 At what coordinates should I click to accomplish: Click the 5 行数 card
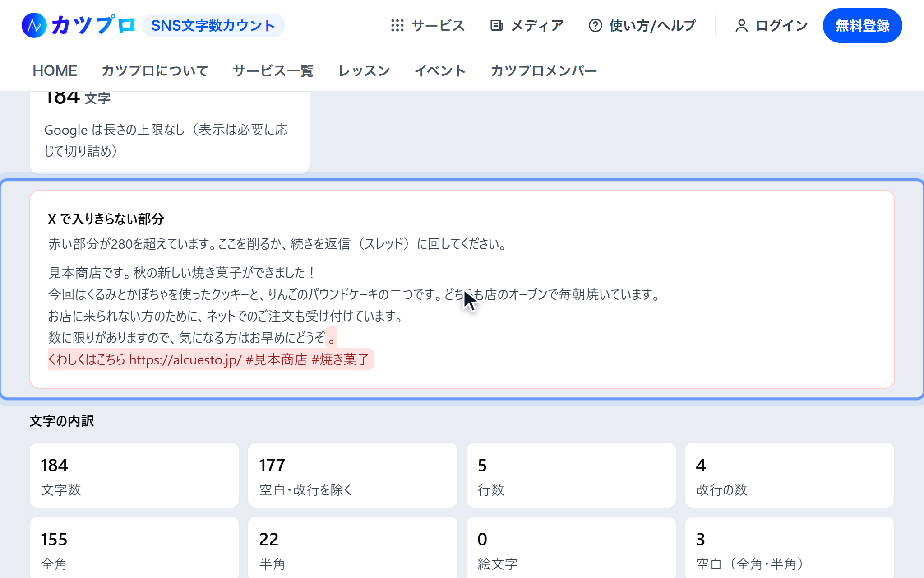coord(571,475)
